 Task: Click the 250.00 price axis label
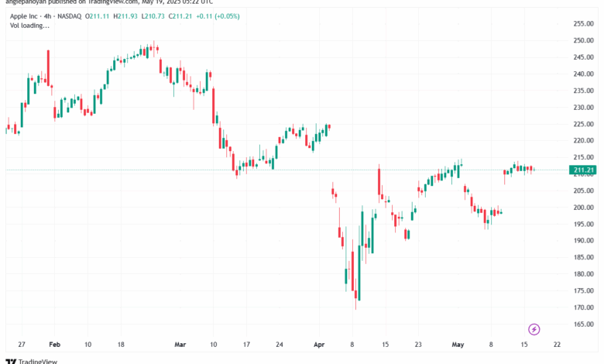coord(583,40)
